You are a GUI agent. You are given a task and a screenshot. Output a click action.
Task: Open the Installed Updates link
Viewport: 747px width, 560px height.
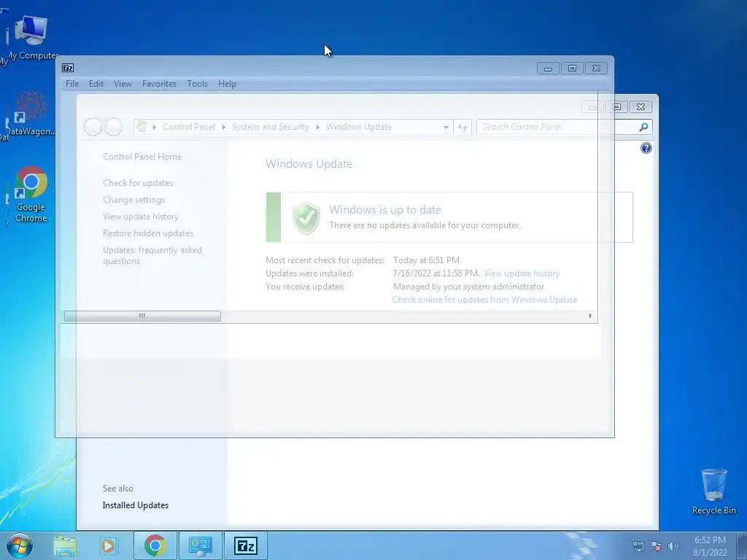coord(135,505)
